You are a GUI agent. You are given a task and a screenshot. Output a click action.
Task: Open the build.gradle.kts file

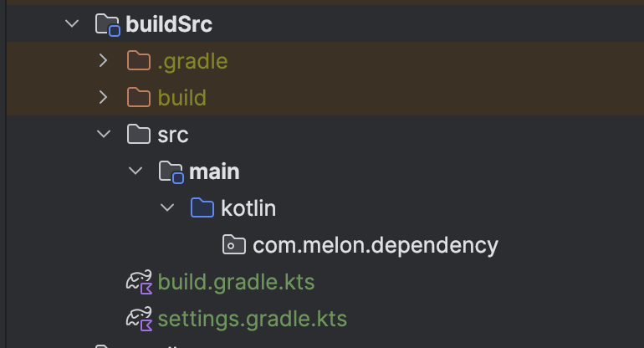(236, 282)
